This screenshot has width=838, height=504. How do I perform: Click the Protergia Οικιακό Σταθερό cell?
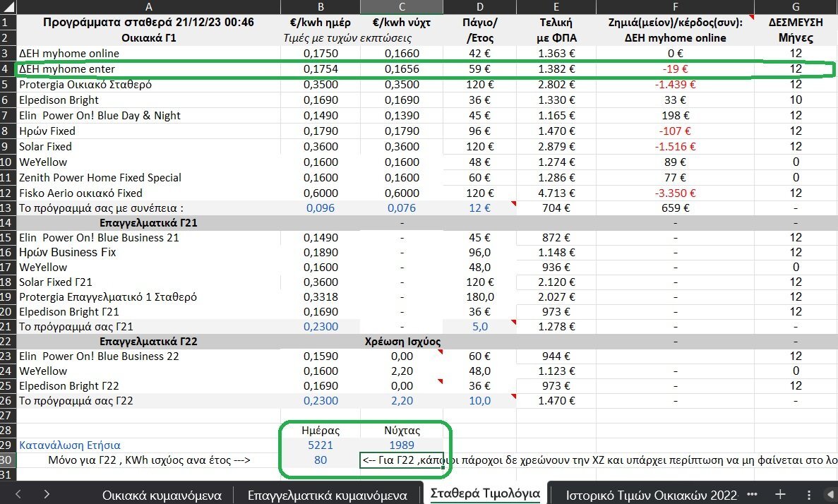pyautogui.click(x=148, y=85)
